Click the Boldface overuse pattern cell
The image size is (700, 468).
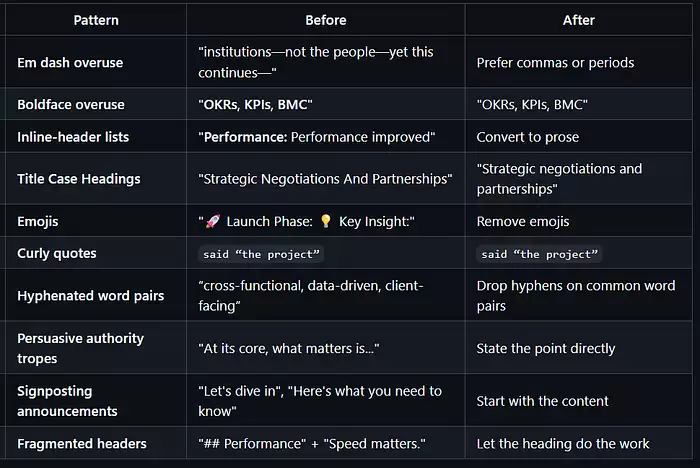click(x=71, y=104)
